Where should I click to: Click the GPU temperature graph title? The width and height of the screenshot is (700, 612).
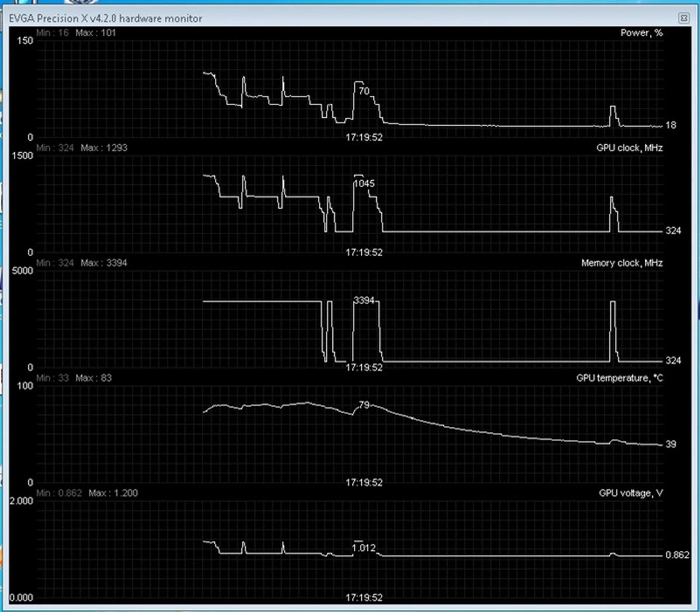pos(619,378)
